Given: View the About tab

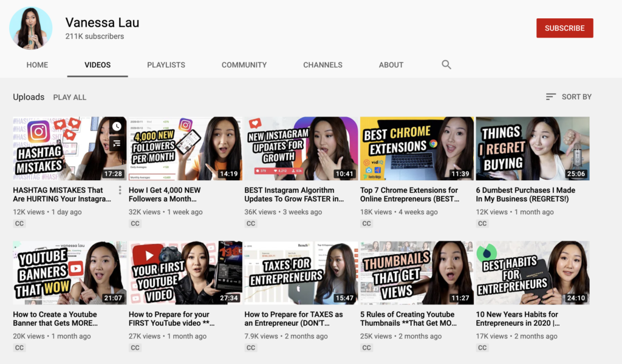Looking at the screenshot, I should click(x=391, y=65).
